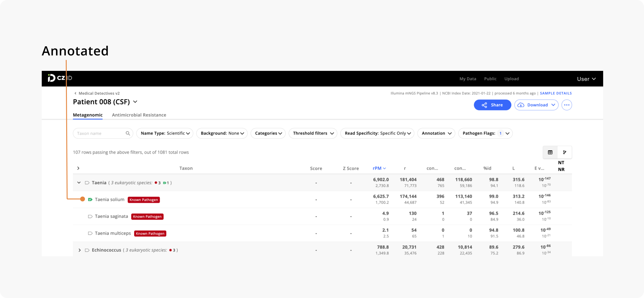Select the NT count type toggle

pos(561,163)
